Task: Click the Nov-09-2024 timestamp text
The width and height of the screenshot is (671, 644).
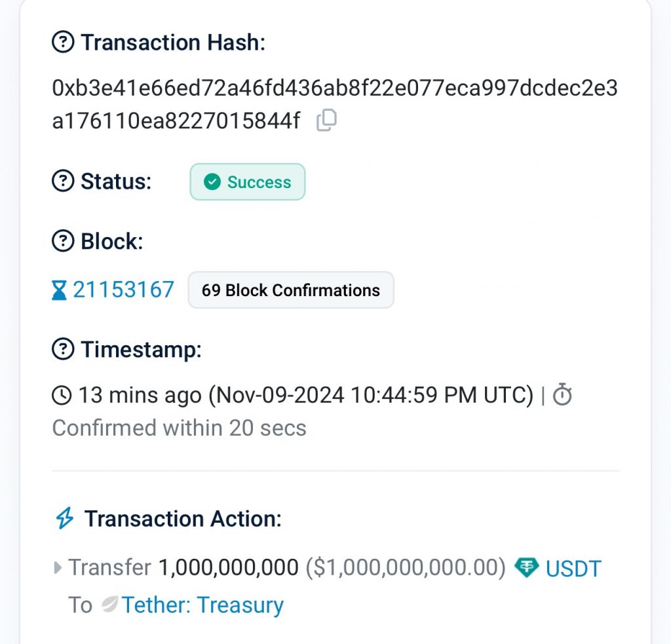Action: coord(371,396)
